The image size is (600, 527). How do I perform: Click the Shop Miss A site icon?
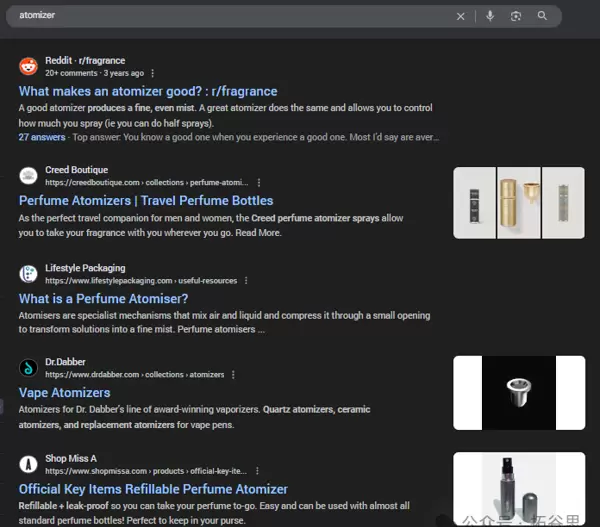(x=28, y=465)
